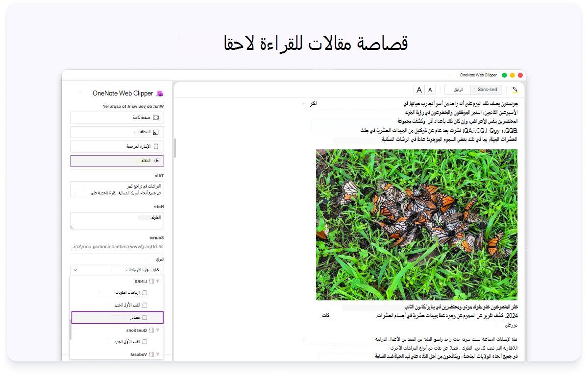This screenshot has height=377, width=588.
Task: Click the Questions notebook icon
Action: (151, 330)
